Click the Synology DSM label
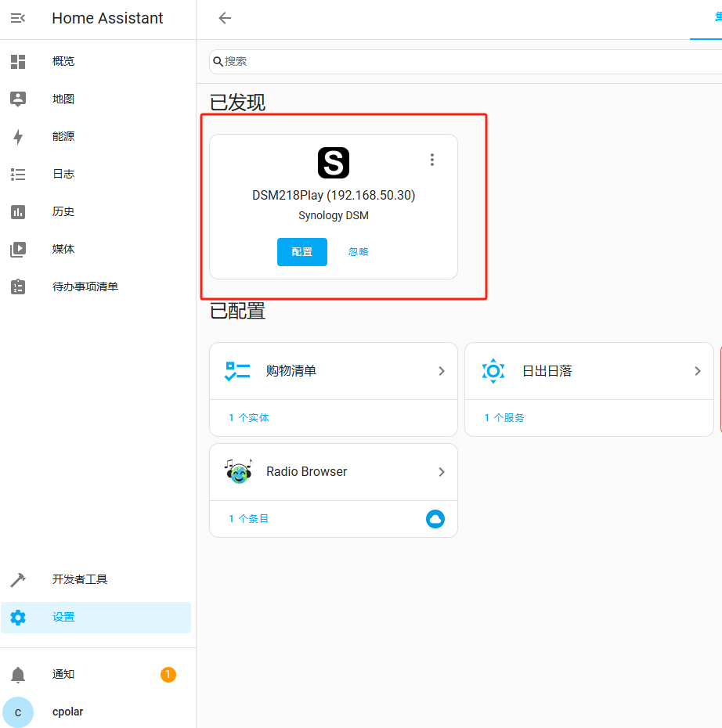The width and height of the screenshot is (722, 728). 334,215
